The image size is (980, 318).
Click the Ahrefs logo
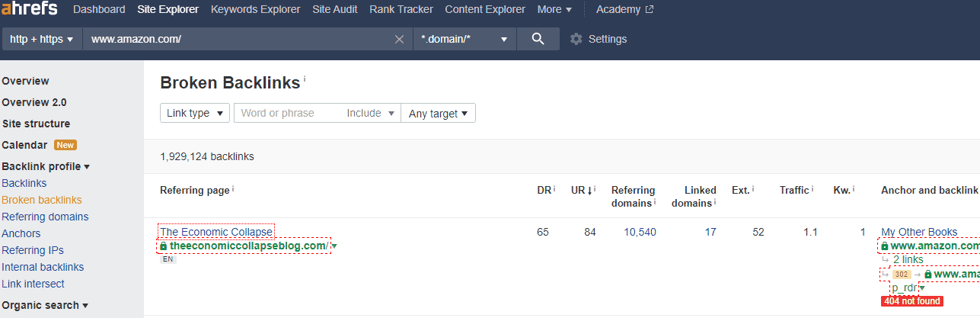point(31,10)
